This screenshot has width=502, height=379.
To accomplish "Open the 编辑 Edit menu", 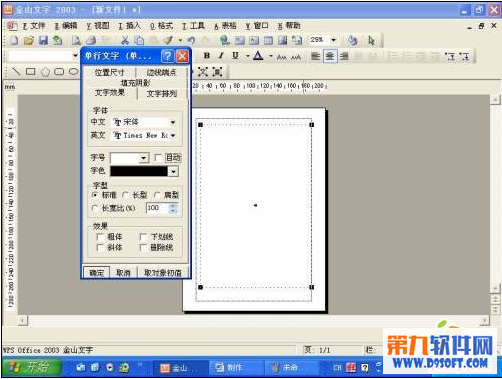I will tap(65, 26).
